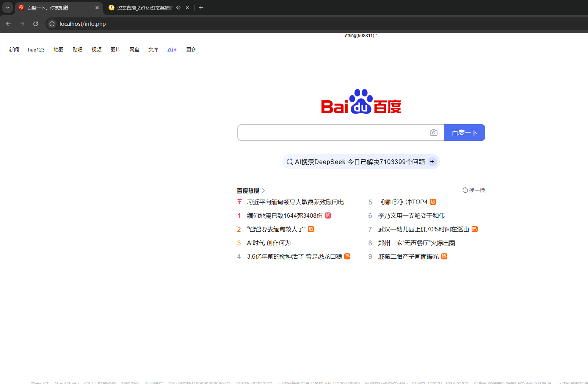Screen dimensions: 588x384
Task: Open AI时代 创作何为 hot search
Action: pos(269,243)
